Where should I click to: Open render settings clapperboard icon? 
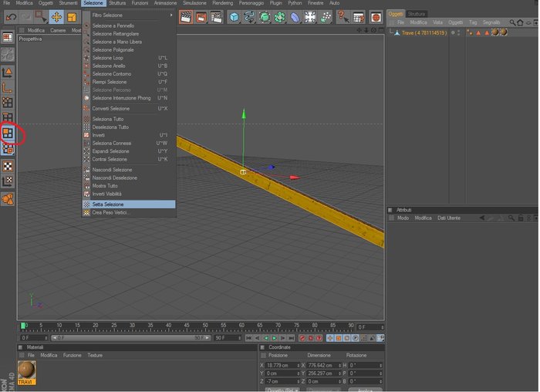[216, 17]
